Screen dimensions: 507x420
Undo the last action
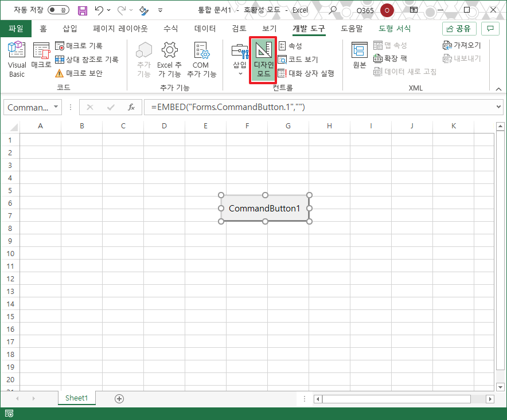click(x=99, y=10)
